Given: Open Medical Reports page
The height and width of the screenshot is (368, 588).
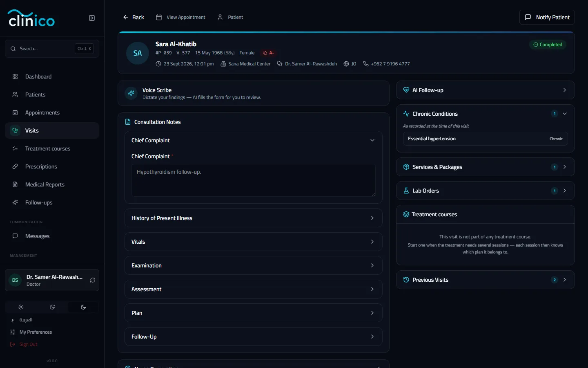Looking at the screenshot, I should point(52,184).
